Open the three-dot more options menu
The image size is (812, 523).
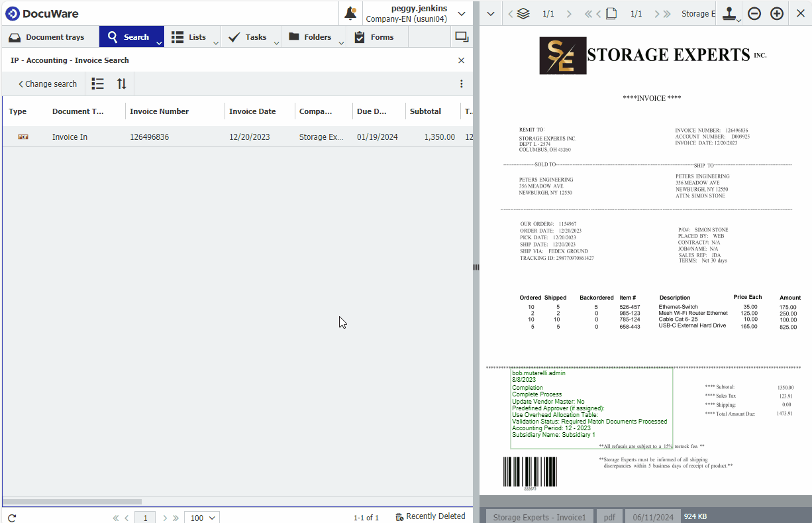tap(462, 84)
